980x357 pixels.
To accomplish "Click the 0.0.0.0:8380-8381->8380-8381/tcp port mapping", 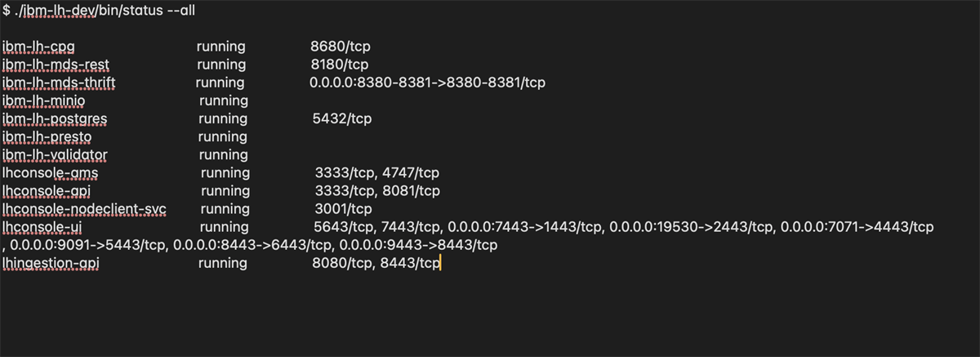I will pos(427,83).
